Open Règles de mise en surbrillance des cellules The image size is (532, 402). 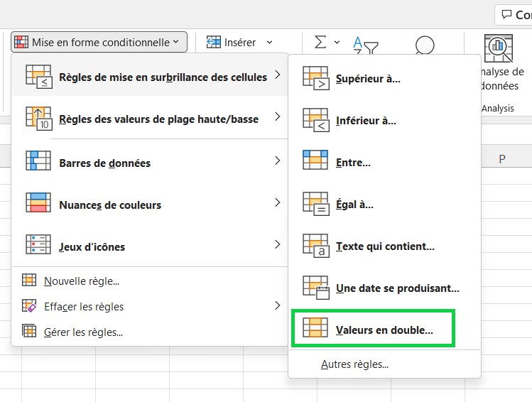(x=150, y=75)
